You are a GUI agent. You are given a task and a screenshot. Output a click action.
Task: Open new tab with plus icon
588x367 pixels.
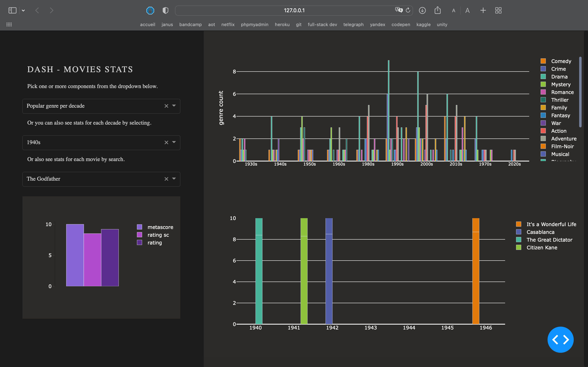click(x=483, y=10)
